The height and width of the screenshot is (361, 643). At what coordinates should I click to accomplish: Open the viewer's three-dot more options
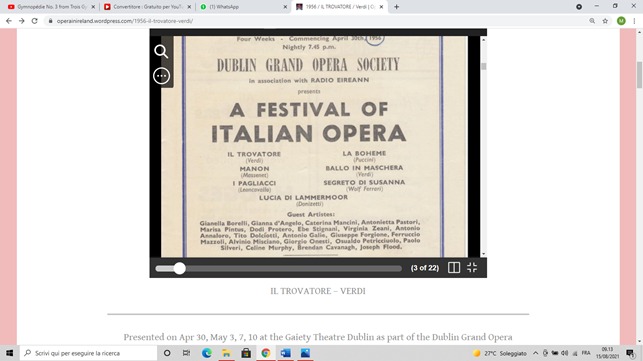(162, 76)
